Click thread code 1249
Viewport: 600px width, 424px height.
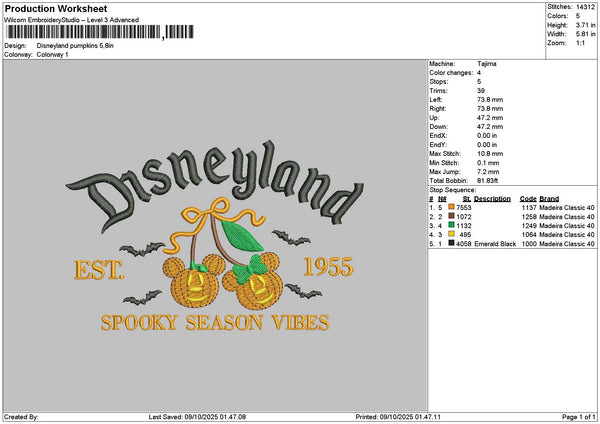[x=529, y=226]
